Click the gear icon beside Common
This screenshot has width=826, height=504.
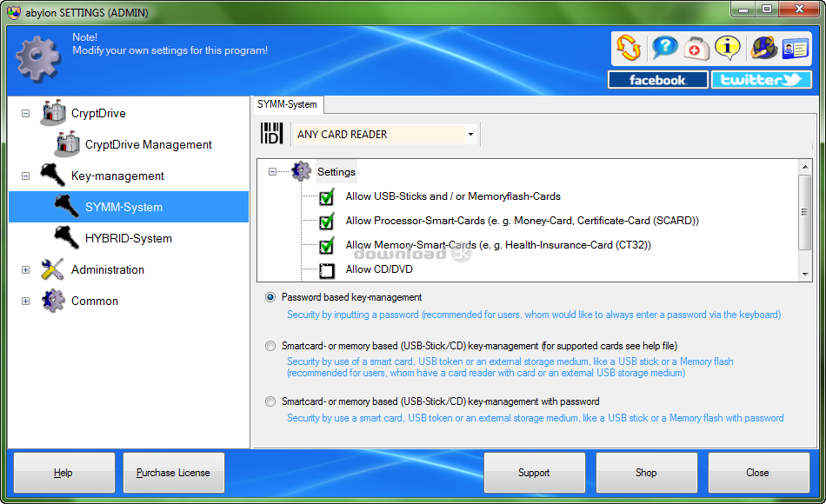tap(53, 301)
